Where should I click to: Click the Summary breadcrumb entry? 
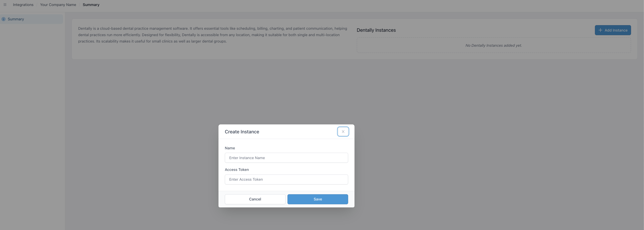pyautogui.click(x=91, y=5)
